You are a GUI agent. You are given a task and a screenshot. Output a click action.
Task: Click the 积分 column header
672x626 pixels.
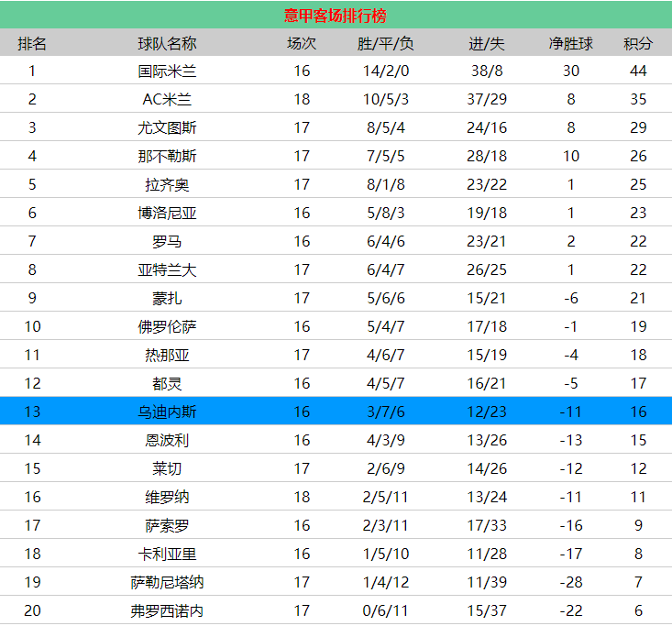click(638, 43)
